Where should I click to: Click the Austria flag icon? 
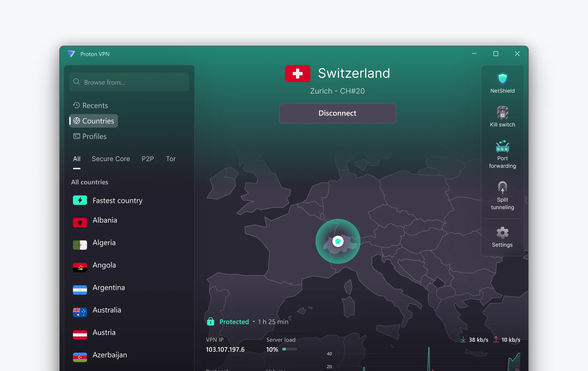pyautogui.click(x=80, y=335)
